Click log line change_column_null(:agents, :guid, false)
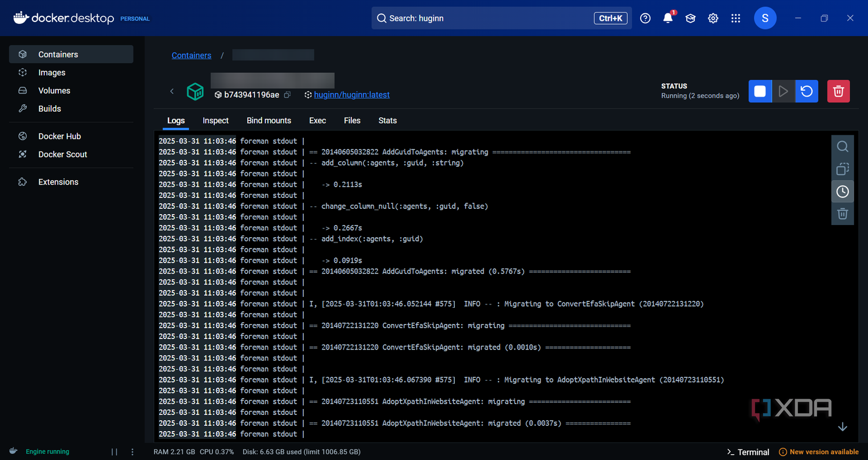The height and width of the screenshot is (460, 868). click(404, 206)
